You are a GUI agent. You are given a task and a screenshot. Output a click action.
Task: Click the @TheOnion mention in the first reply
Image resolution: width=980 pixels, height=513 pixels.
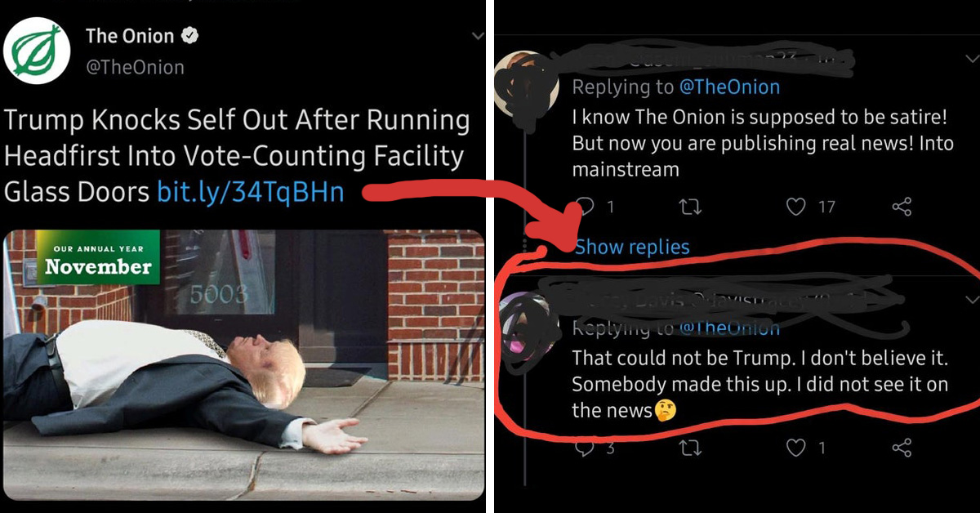[x=729, y=87]
